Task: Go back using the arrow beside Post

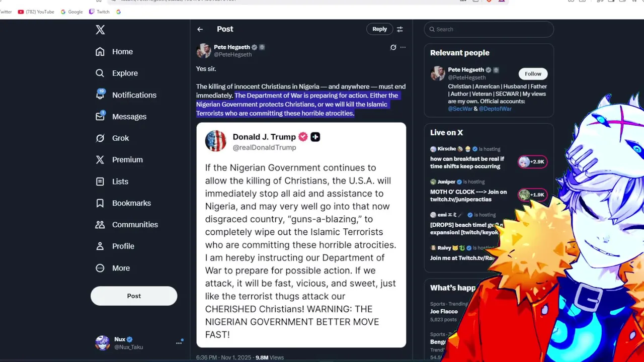Action: 200,29
